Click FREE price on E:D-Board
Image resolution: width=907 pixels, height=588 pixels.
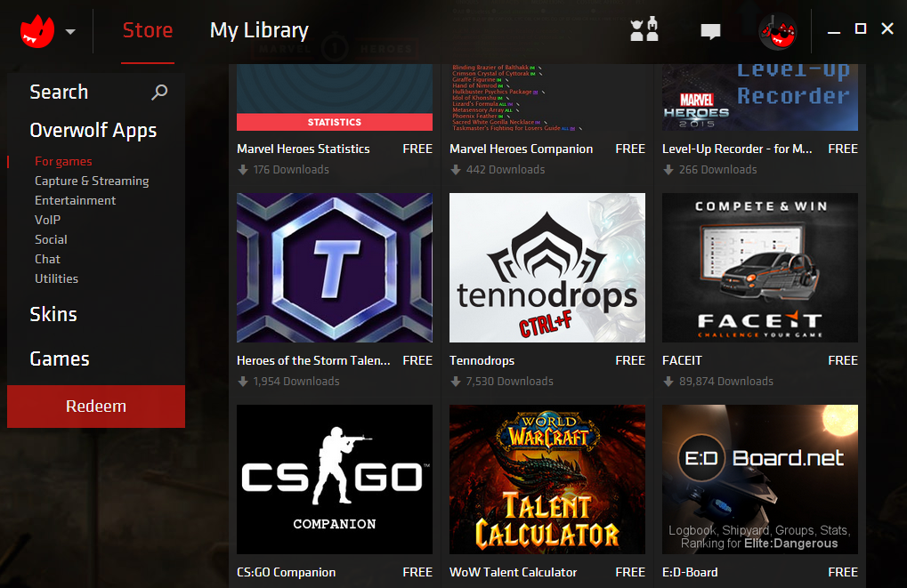point(843,572)
